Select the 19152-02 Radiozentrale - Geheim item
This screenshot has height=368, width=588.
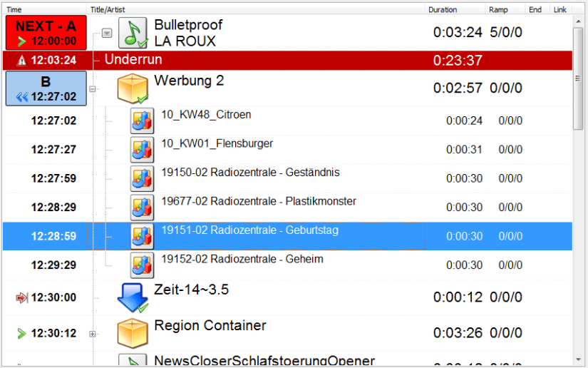(242, 260)
